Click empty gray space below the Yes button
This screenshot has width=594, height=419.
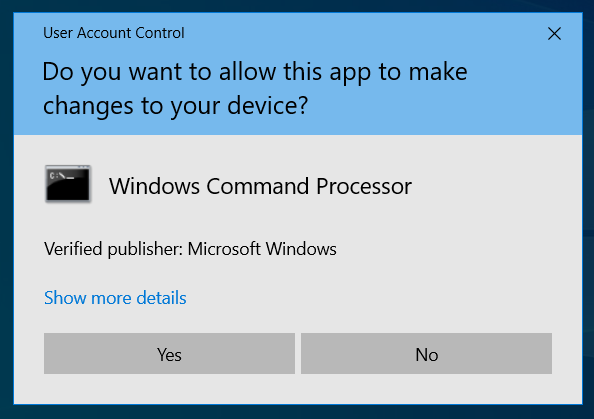tap(169, 388)
